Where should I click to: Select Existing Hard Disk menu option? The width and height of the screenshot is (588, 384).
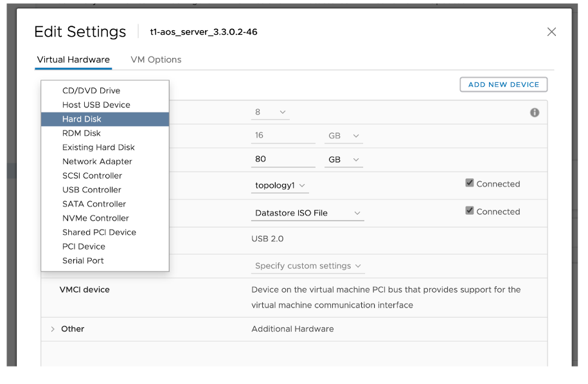click(98, 147)
